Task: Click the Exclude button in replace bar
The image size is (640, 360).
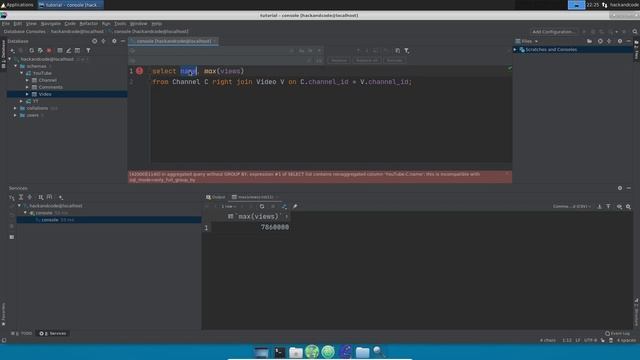Action: click(x=395, y=60)
